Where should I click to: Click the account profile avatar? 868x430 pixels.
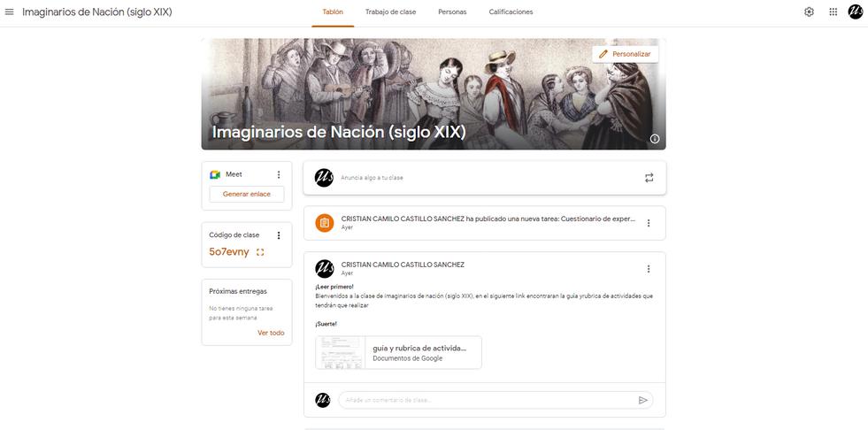856,12
